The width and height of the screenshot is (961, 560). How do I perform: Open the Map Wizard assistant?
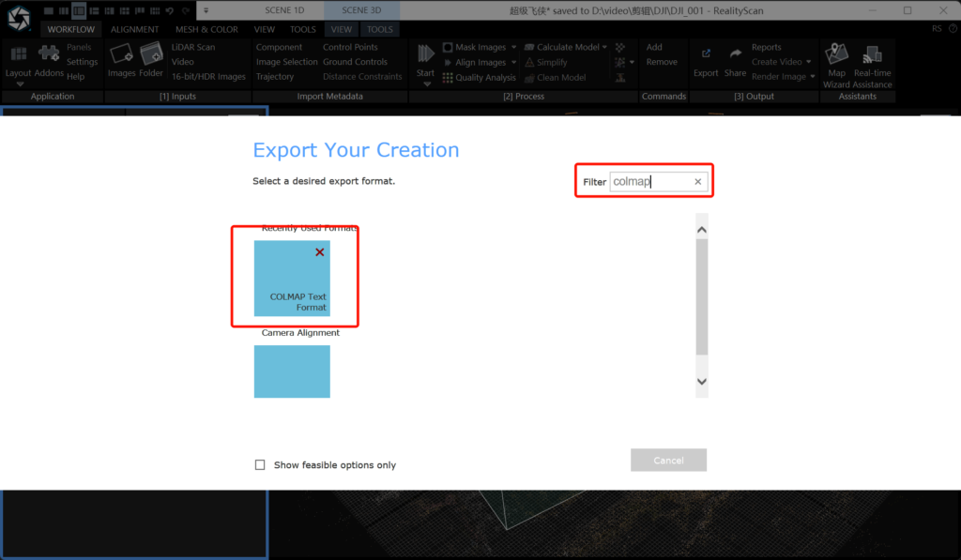pyautogui.click(x=836, y=56)
